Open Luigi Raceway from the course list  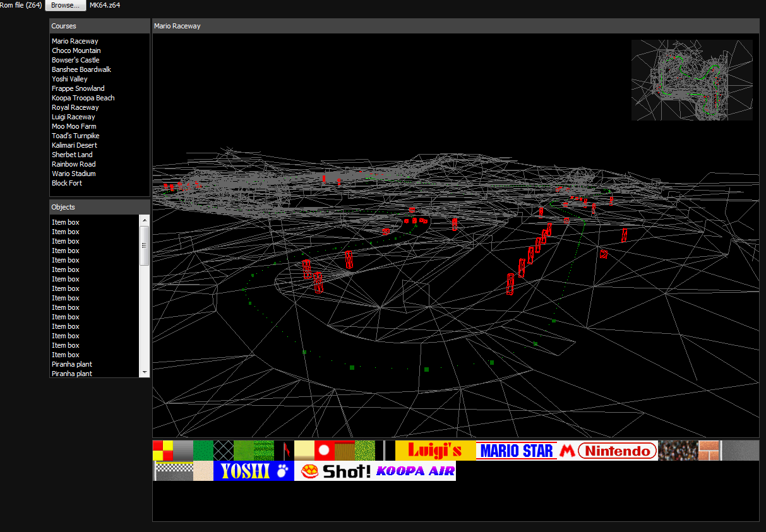pos(73,117)
